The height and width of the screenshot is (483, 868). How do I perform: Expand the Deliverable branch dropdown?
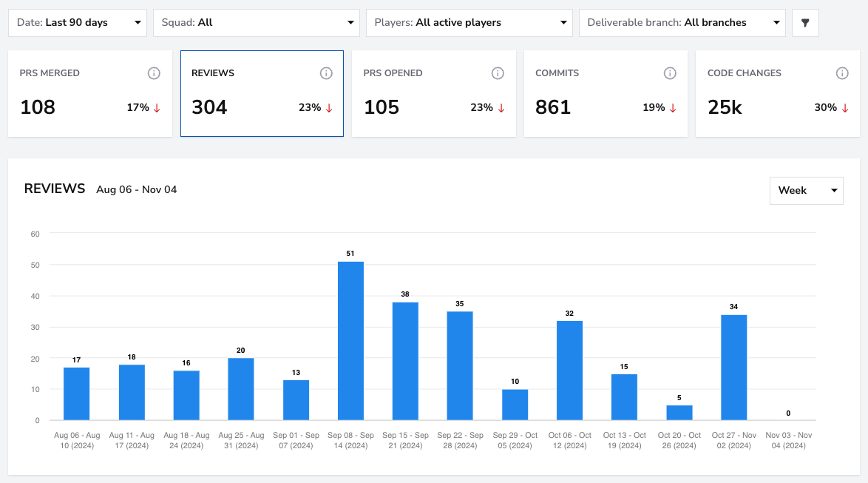click(682, 23)
